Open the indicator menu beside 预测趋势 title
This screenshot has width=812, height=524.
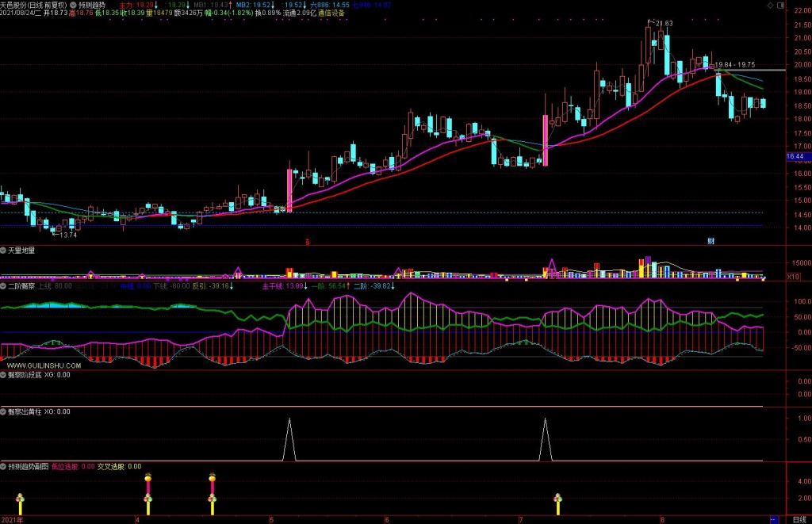pyautogui.click(x=73, y=6)
